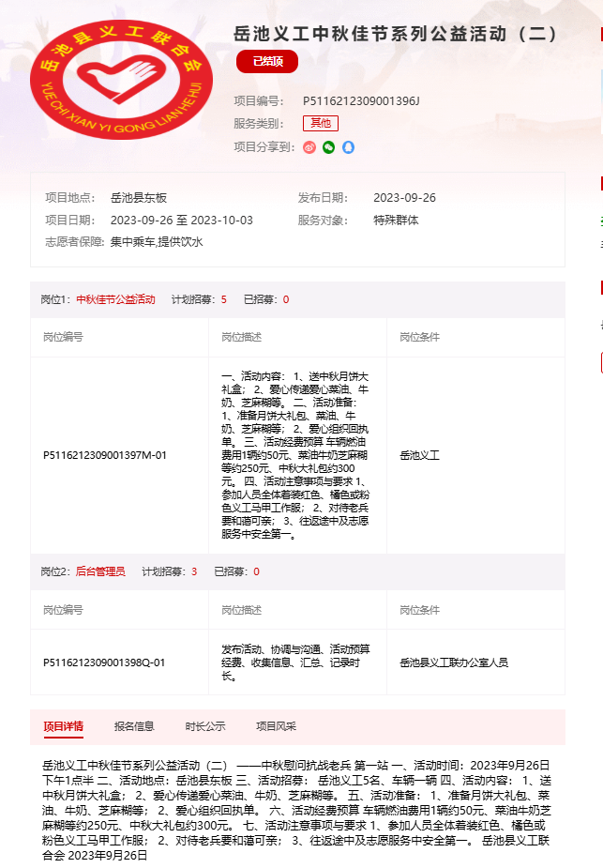Share project via WeChat icon
The image size is (603, 868).
pos(328,147)
